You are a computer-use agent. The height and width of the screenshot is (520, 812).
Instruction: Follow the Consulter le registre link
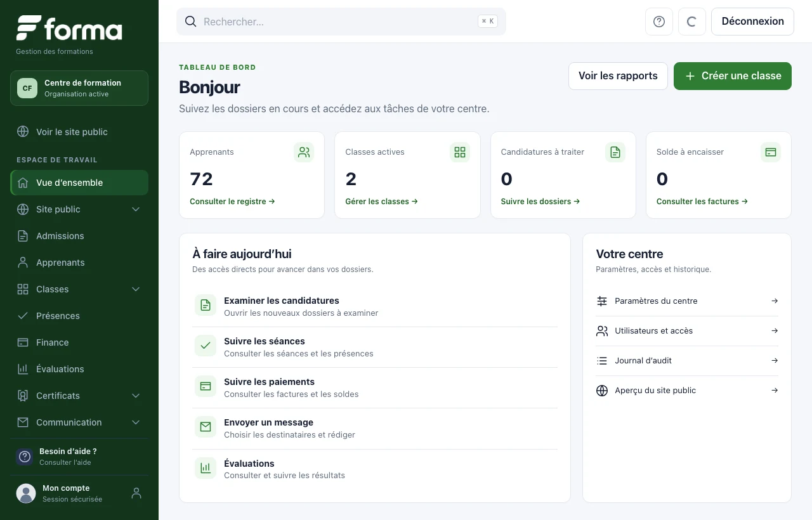click(232, 202)
